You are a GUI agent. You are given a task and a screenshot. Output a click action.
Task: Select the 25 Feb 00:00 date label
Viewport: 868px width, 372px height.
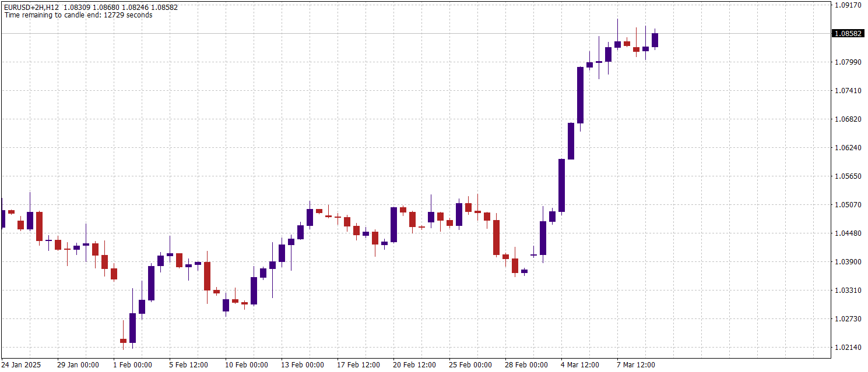point(470,365)
